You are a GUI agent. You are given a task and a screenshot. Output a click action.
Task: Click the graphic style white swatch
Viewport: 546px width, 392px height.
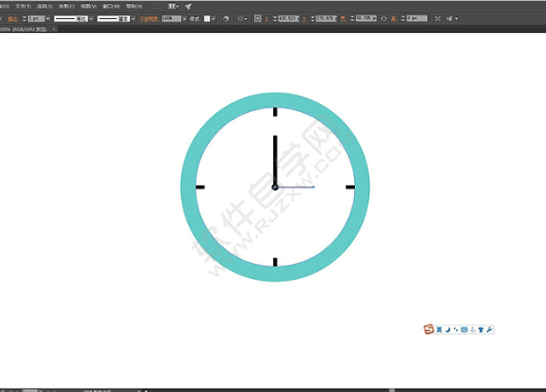coord(207,18)
